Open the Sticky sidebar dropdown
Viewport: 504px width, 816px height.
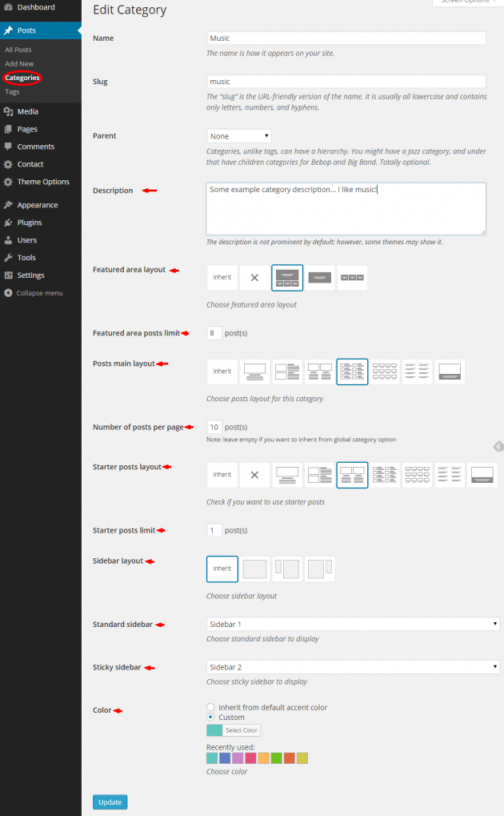coord(353,667)
